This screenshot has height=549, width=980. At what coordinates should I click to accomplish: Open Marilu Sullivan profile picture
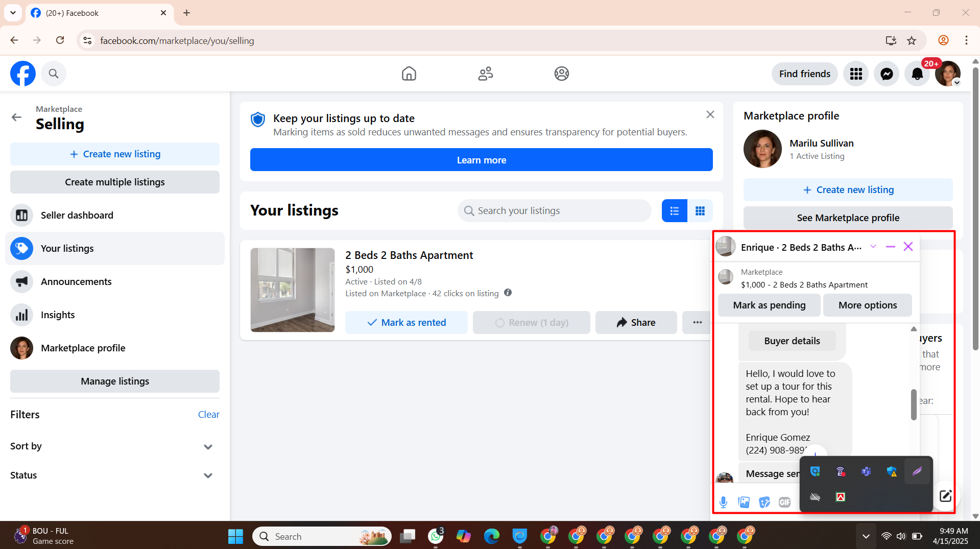(x=762, y=149)
